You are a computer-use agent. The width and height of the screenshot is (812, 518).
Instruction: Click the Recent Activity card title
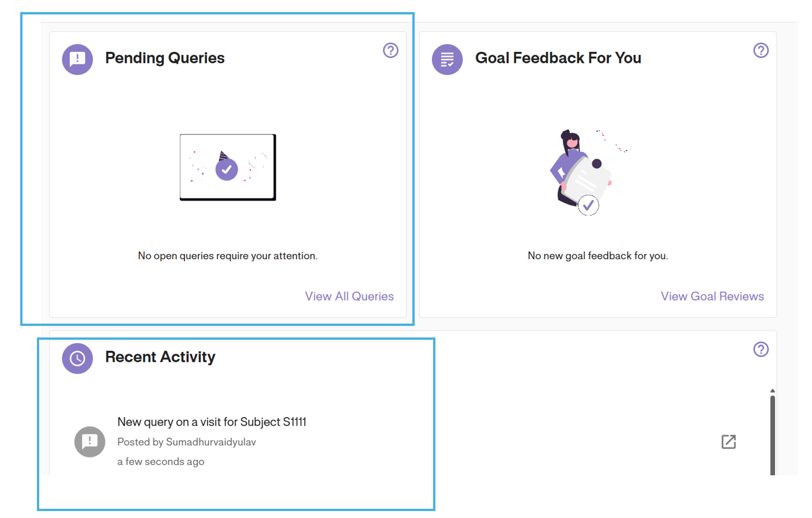click(160, 358)
